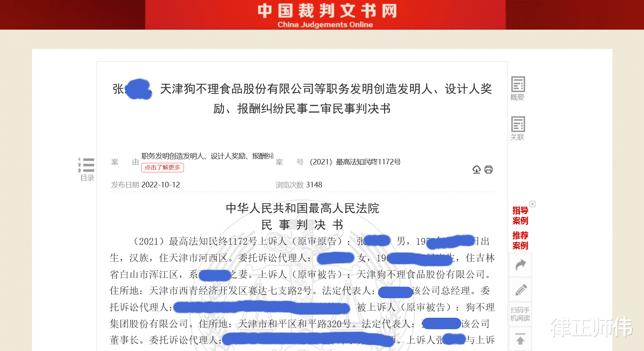The width and height of the screenshot is (644, 351).
Task: Open the 目录 table of contents icon
Action: tap(87, 169)
